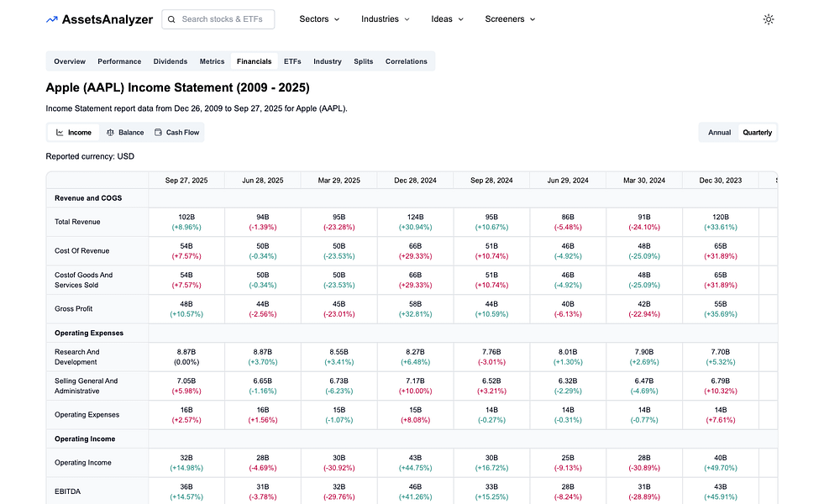Click the stock search input field
824x504 pixels.
pyautogui.click(x=223, y=18)
